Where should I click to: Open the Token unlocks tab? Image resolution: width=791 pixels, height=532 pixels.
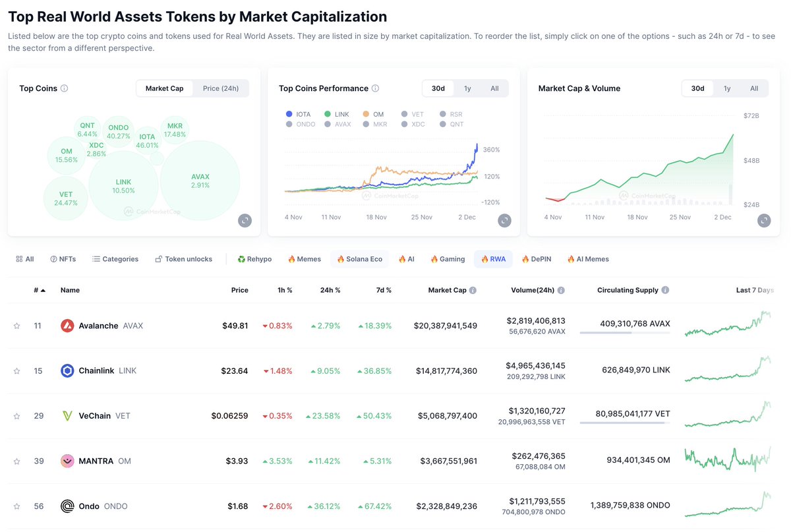[184, 259]
